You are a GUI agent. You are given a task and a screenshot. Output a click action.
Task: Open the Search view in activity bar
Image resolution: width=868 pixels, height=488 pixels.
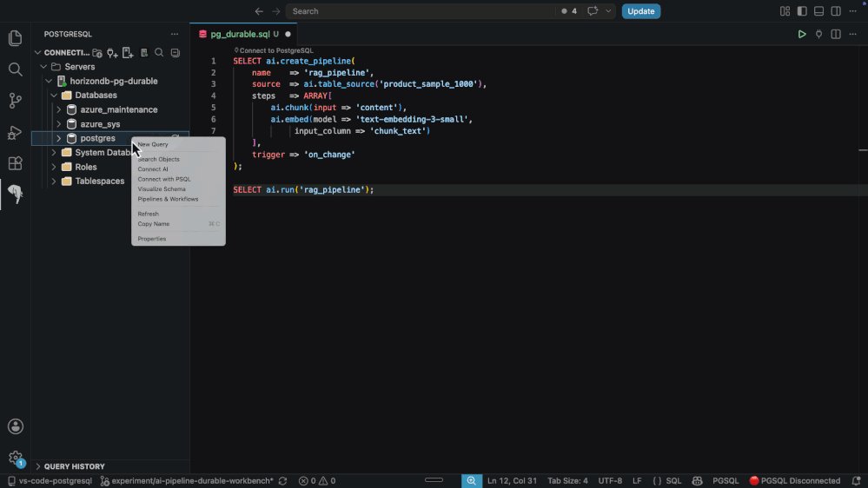[16, 69]
